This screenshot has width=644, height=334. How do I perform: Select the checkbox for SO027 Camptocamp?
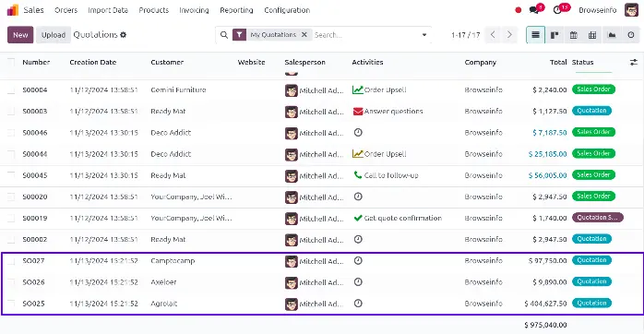click(x=11, y=261)
